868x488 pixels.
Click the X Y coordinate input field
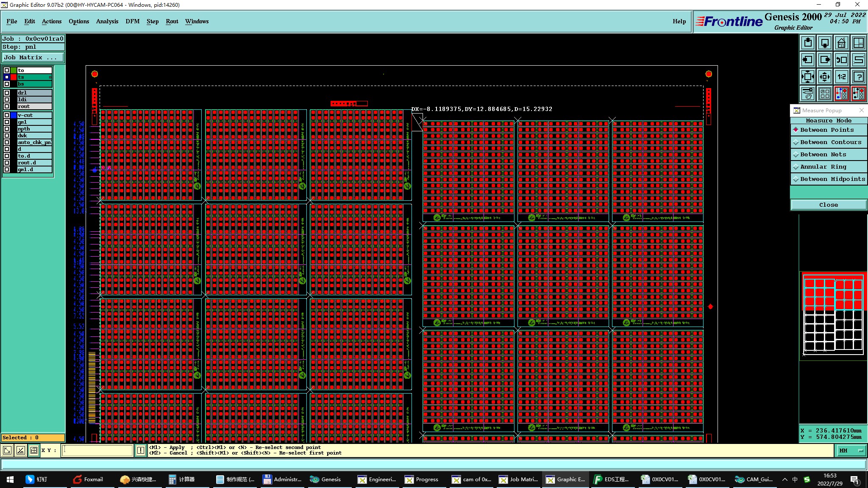[97, 450]
